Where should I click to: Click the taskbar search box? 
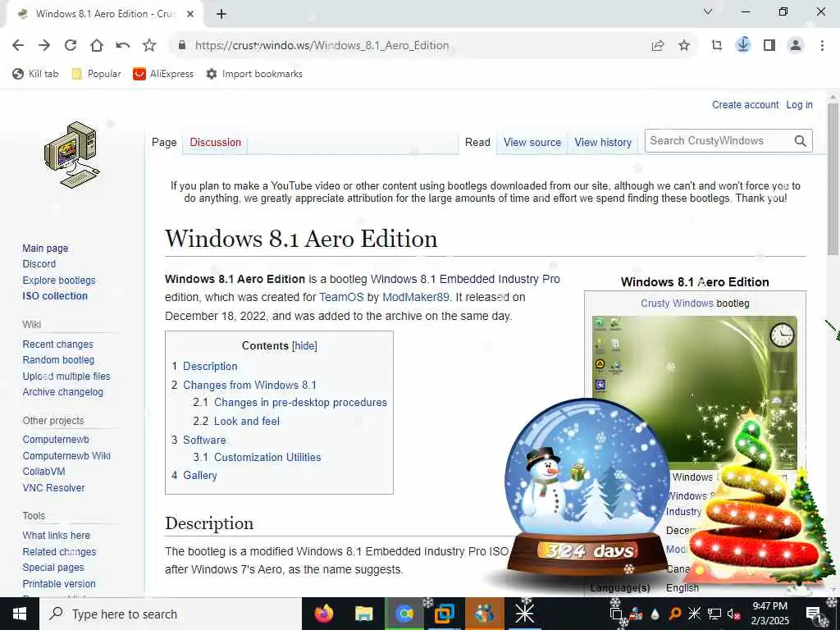coord(171,614)
